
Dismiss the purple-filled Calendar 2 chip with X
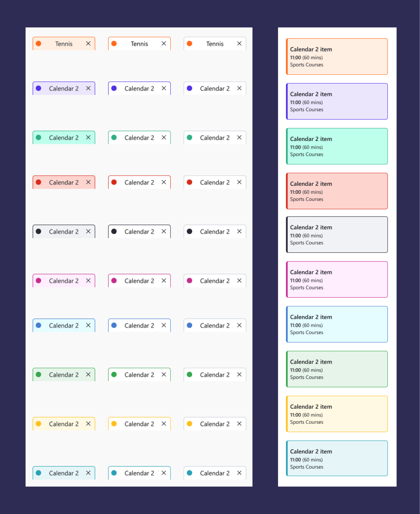(x=88, y=88)
